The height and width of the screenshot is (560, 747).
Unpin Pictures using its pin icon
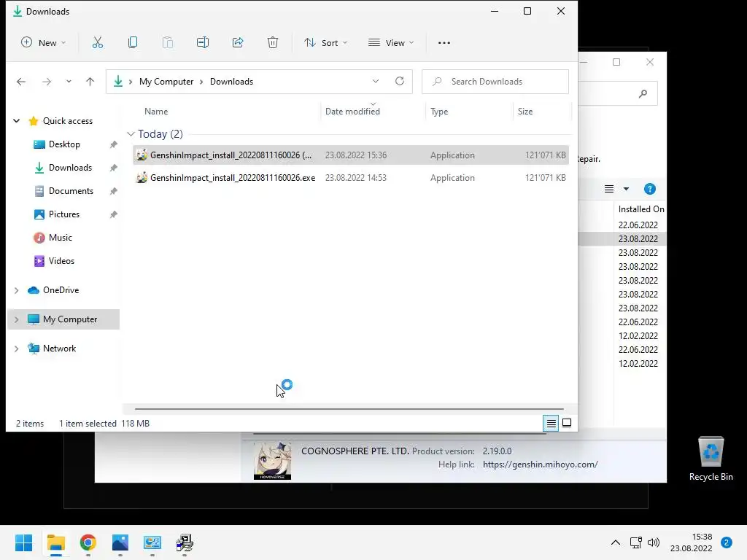tap(113, 214)
